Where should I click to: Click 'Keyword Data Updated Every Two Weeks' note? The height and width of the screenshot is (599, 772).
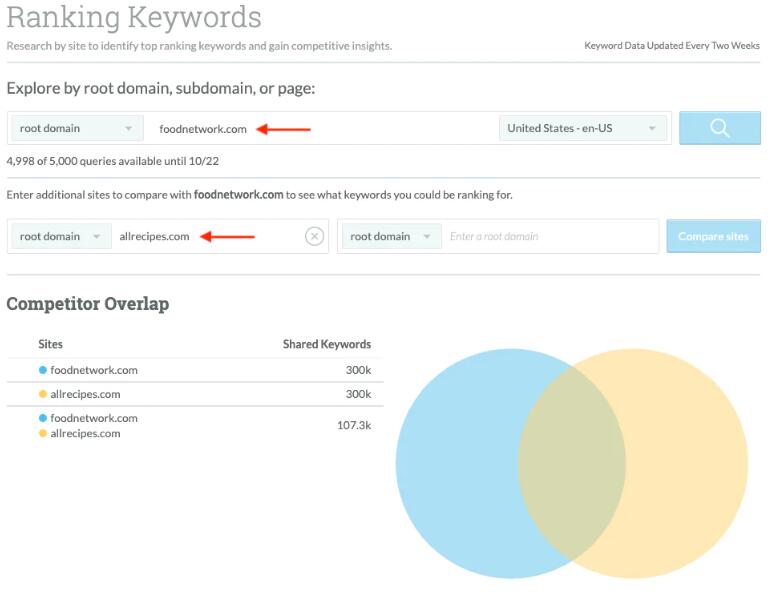[x=672, y=45]
